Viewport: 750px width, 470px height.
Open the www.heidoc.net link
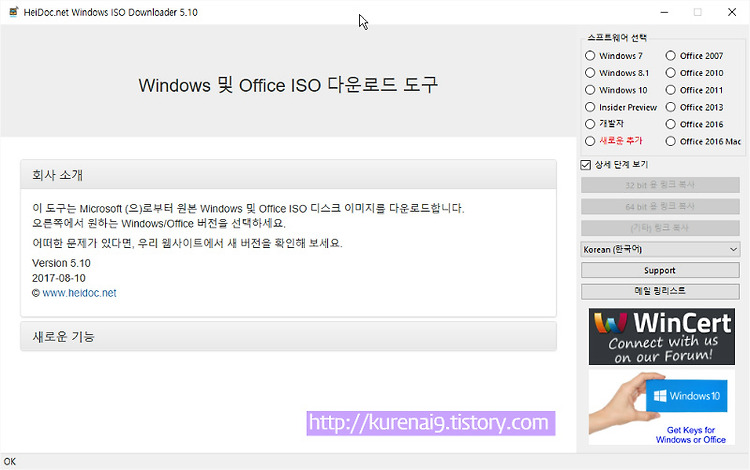79,293
